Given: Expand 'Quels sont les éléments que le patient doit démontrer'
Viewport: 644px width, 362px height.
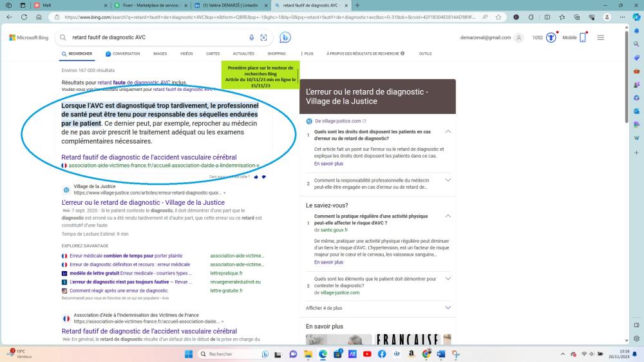Looking at the screenshot, I should 448,279.
